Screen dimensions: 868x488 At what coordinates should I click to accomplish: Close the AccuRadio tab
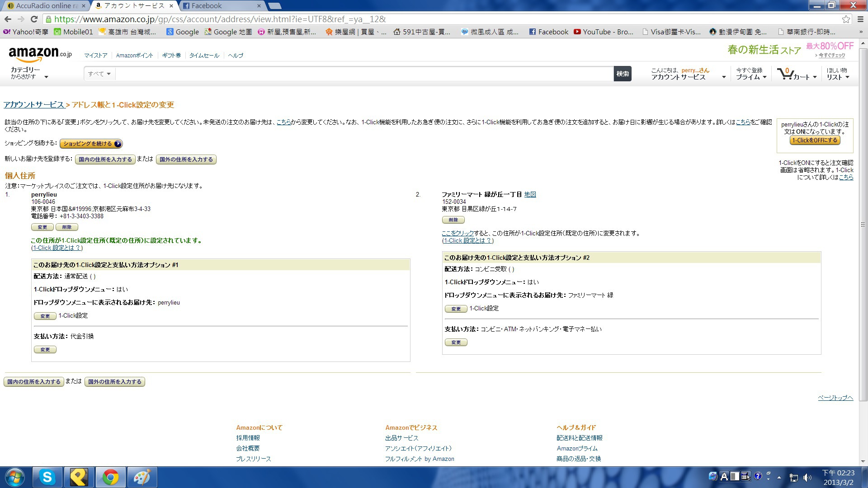coord(83,6)
